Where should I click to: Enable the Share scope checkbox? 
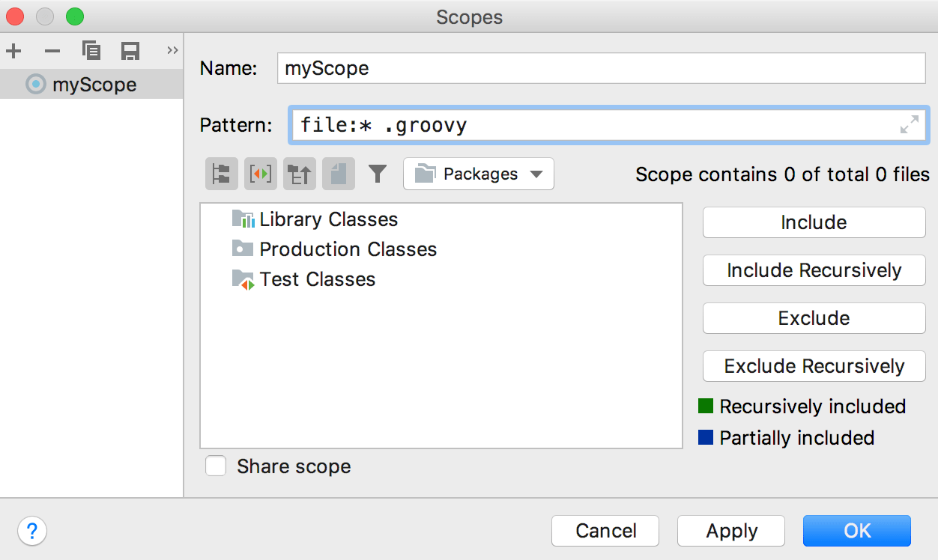[217, 466]
